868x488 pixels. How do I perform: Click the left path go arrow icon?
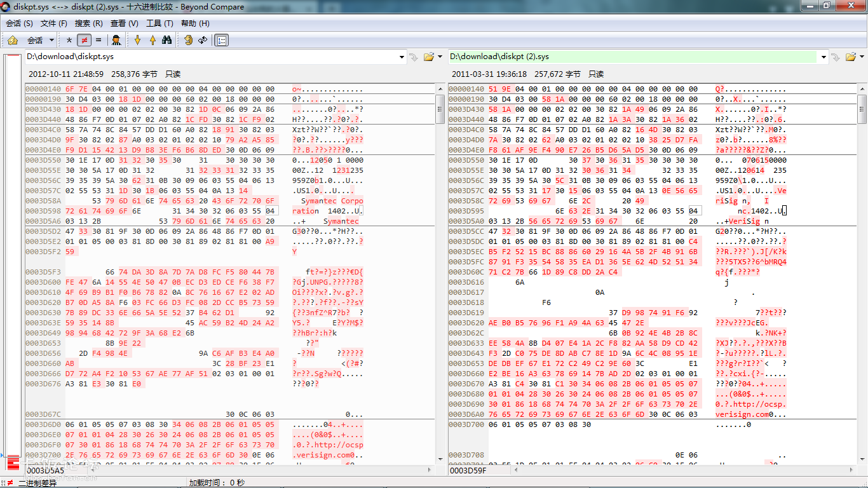pos(414,57)
